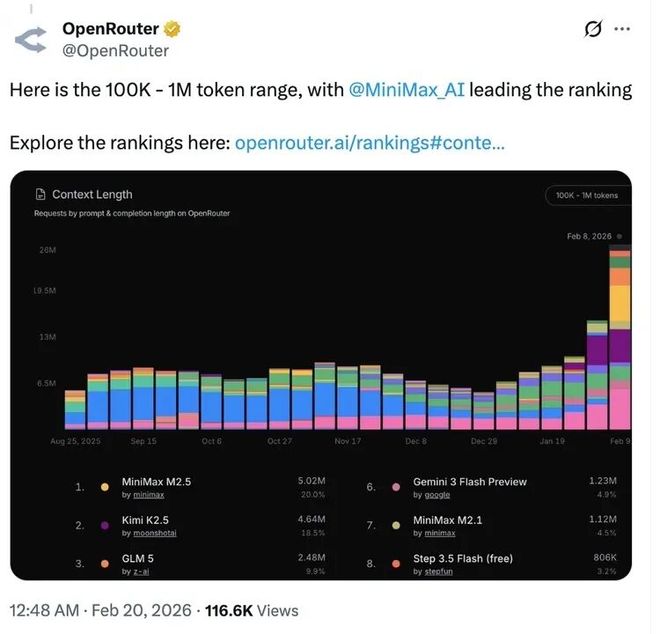
Task: Open the 100K - 1M tokens selector
Action: tap(587, 195)
